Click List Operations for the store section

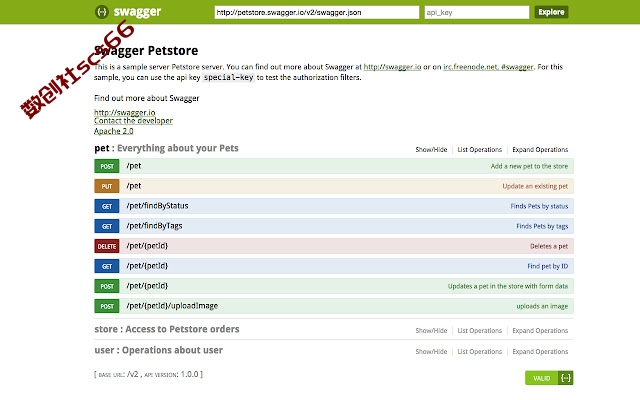[480, 331]
